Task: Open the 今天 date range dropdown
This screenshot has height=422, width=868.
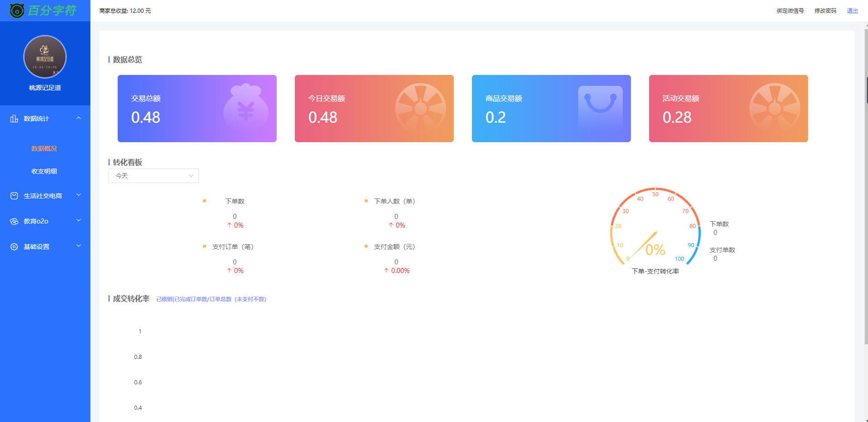Action: (154, 176)
